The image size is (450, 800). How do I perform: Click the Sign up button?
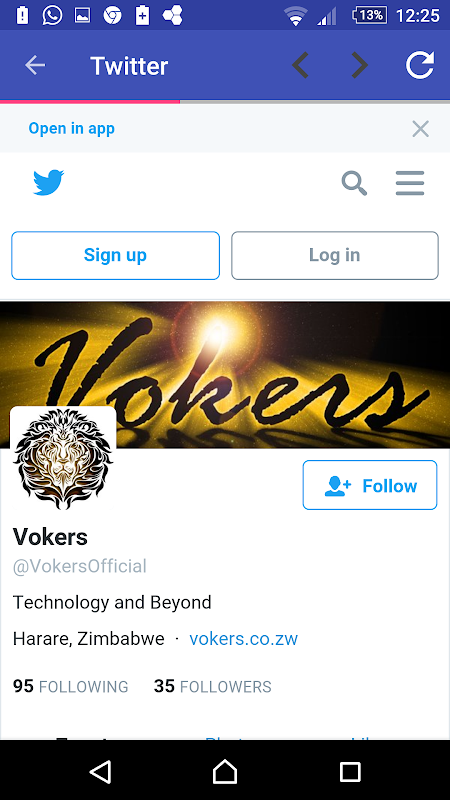tap(115, 255)
